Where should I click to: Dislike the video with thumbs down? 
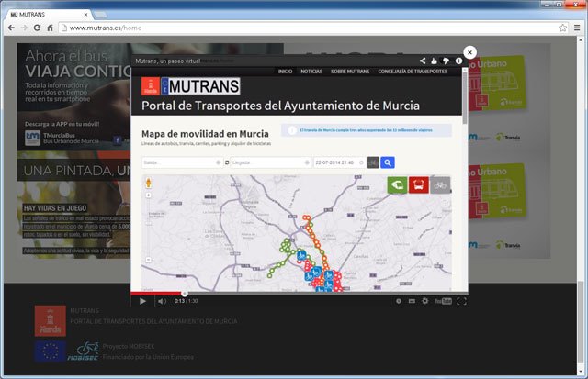(x=446, y=61)
